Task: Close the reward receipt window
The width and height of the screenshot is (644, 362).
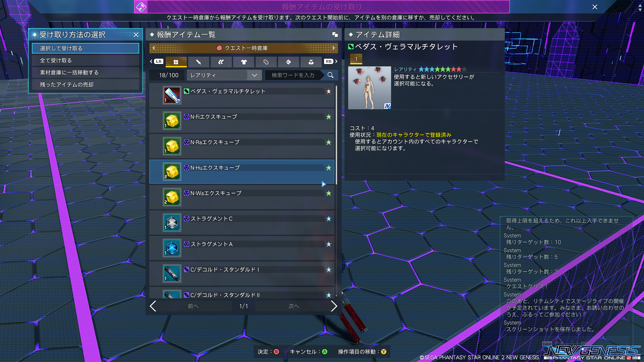Action: click(x=595, y=7)
